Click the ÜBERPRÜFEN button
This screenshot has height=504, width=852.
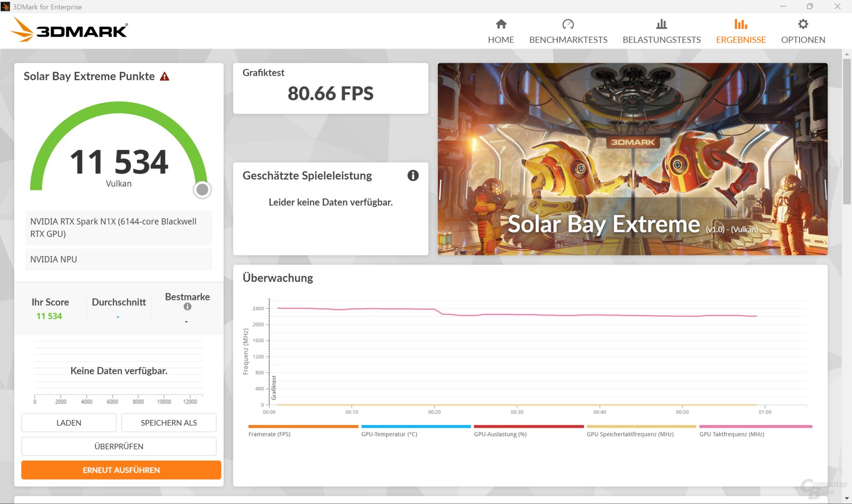coord(119,447)
